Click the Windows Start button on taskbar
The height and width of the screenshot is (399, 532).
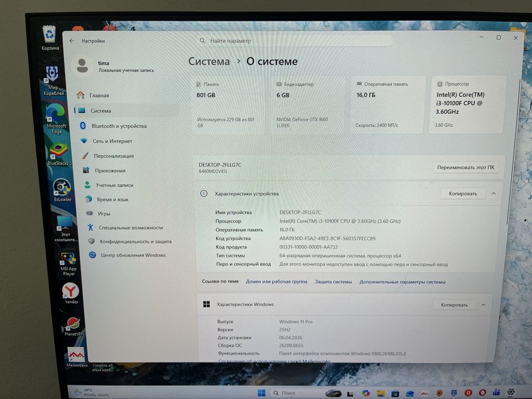261,393
